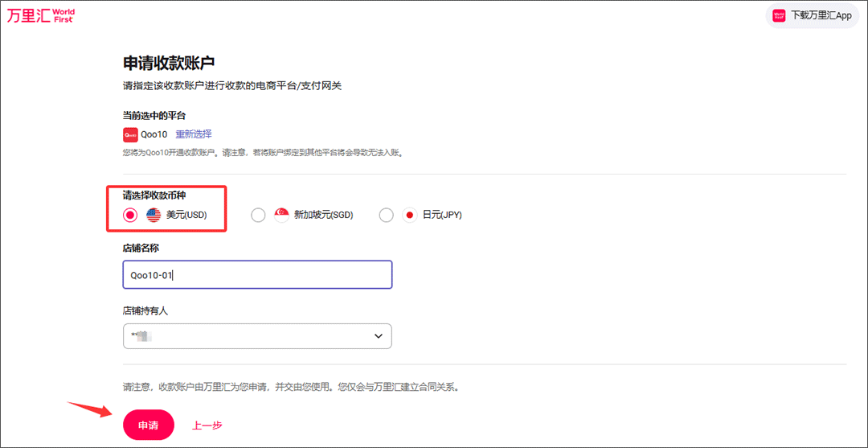Image resolution: width=868 pixels, height=448 pixels.
Task: Click the 下载万里汇App button
Action: click(813, 15)
